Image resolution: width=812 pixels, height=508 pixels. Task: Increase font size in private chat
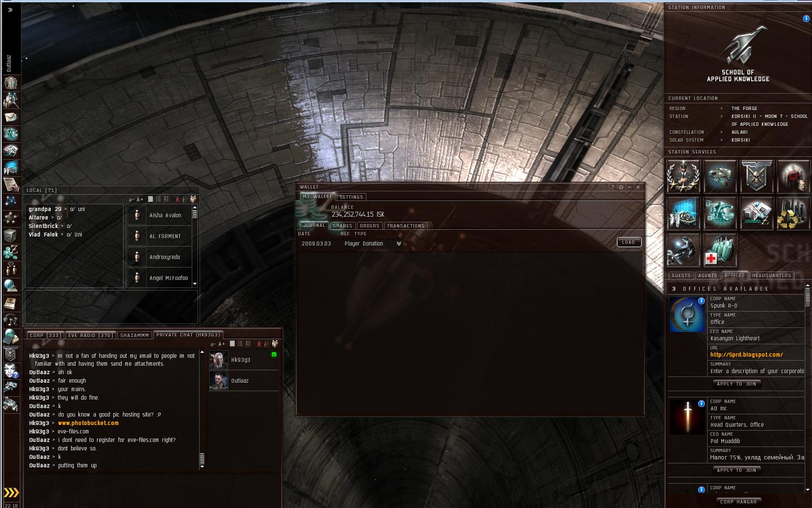pos(222,344)
